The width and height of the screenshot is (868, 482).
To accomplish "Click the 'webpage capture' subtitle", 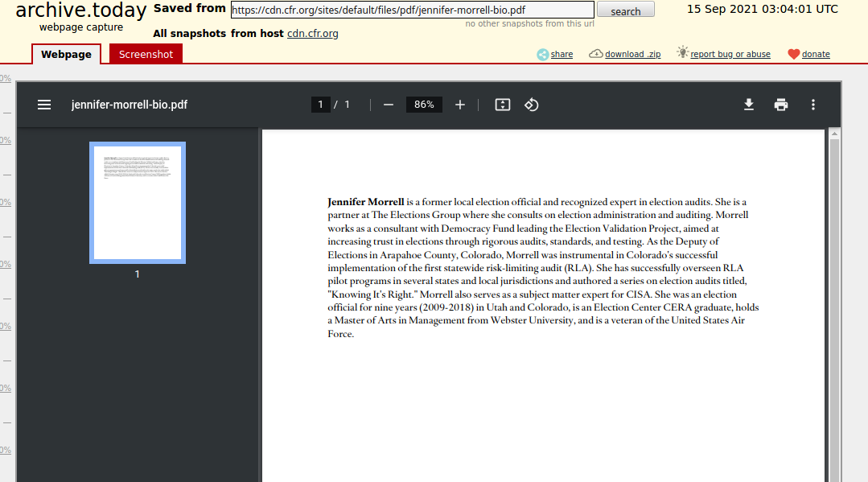I will (x=81, y=27).
